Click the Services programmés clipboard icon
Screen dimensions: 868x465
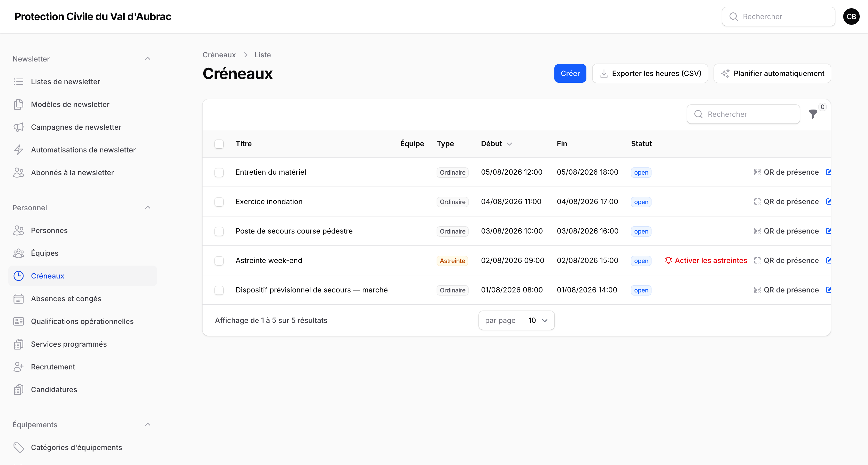point(19,344)
